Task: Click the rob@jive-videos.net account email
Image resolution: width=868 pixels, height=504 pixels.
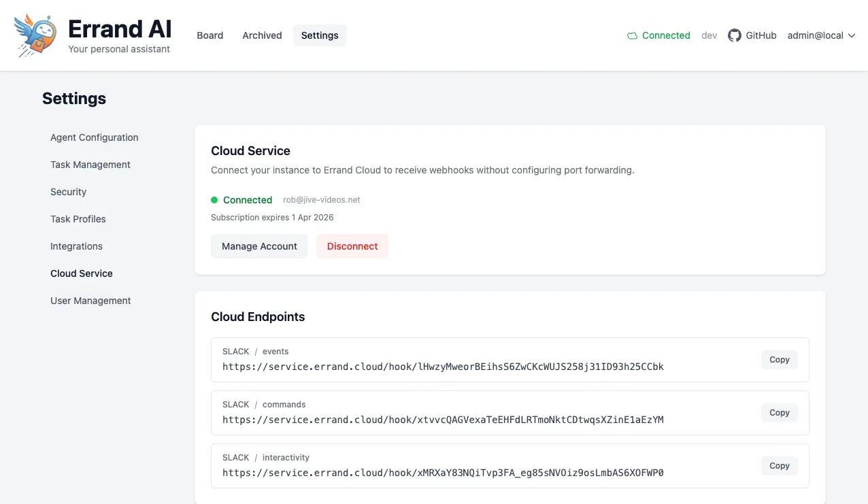Action: pos(322,200)
